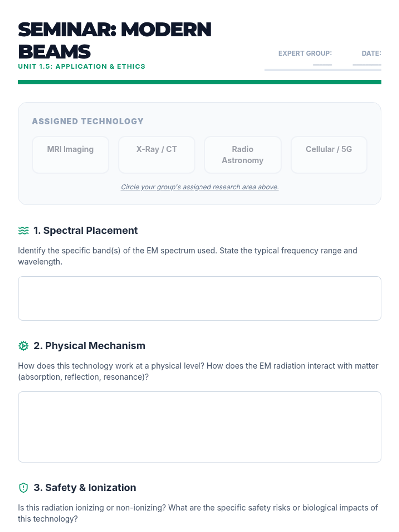Click the 'SEMINAR: MODERN BEAMS' title
This screenshot has height=532, width=399.
[x=114, y=40]
